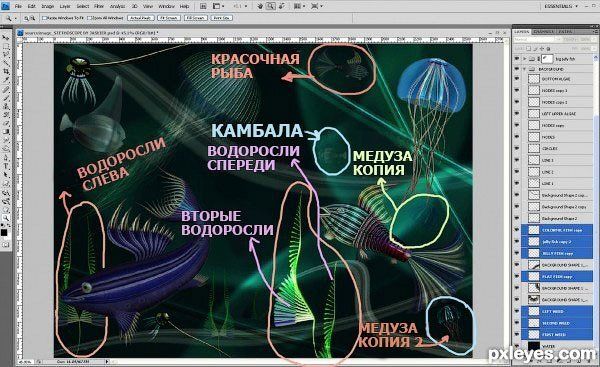Open the Layer menu
600x367 pixels.
[x=65, y=7]
